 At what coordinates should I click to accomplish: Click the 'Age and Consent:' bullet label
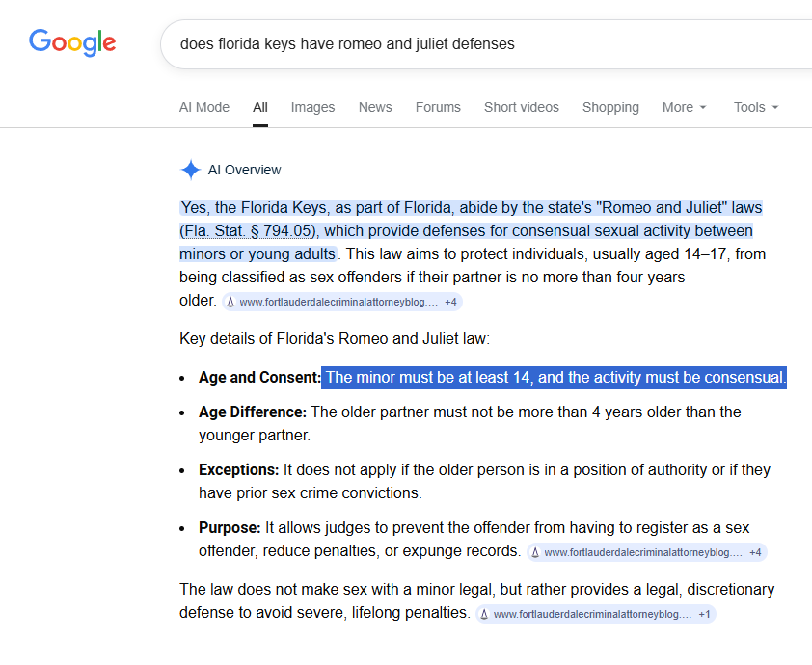(x=260, y=377)
